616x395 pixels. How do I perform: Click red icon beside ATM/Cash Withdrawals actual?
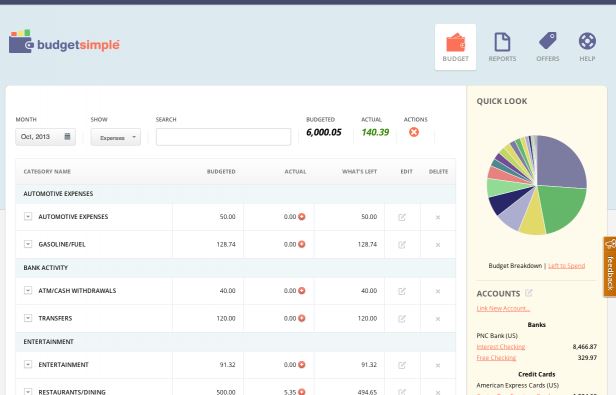tap(302, 290)
